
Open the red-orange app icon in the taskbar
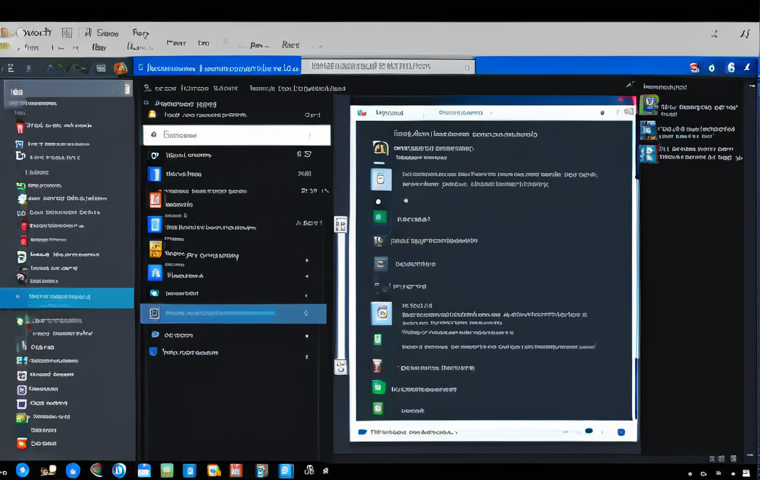[236, 470]
